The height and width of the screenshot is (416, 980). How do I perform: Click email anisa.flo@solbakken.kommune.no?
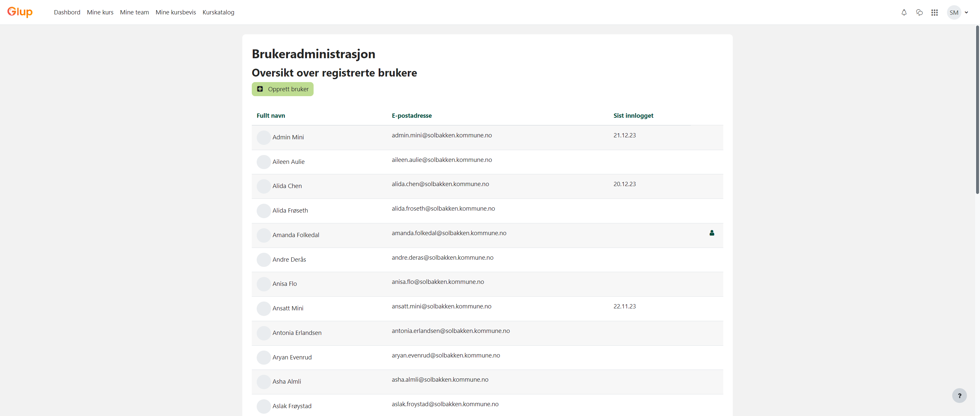point(438,282)
